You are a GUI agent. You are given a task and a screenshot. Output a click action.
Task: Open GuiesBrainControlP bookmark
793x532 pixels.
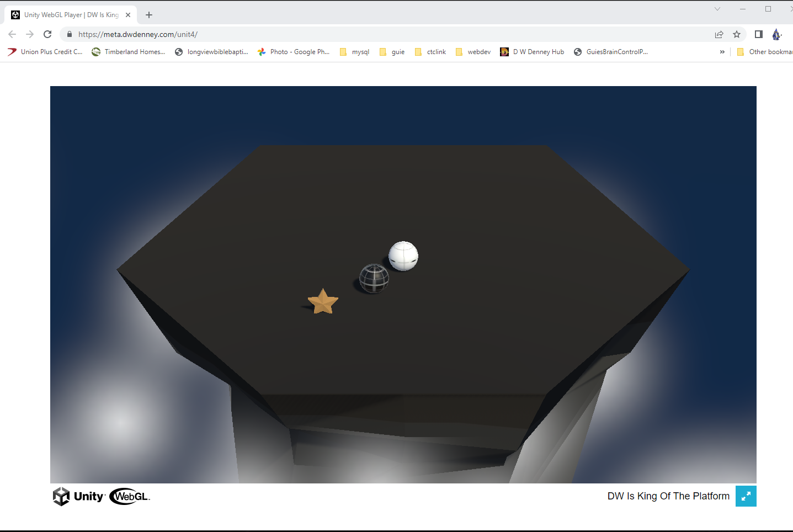point(611,52)
